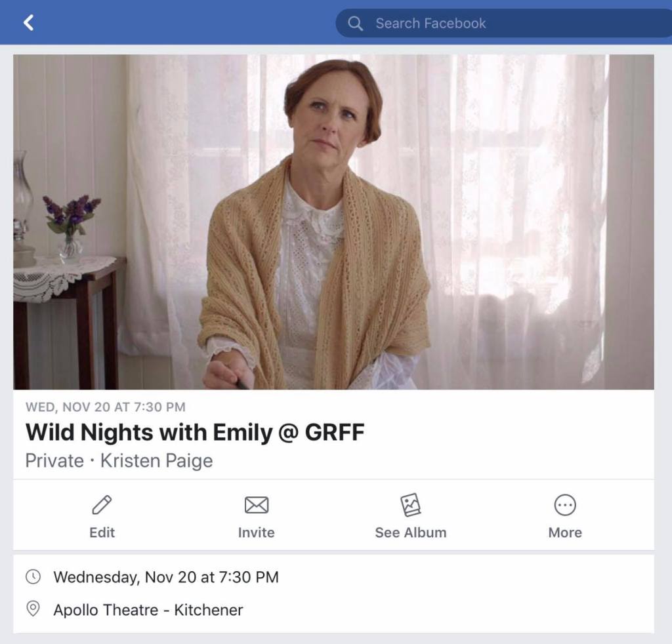This screenshot has width=672, height=644.
Task: Focus the Search Facebook field
Action: click(x=499, y=24)
